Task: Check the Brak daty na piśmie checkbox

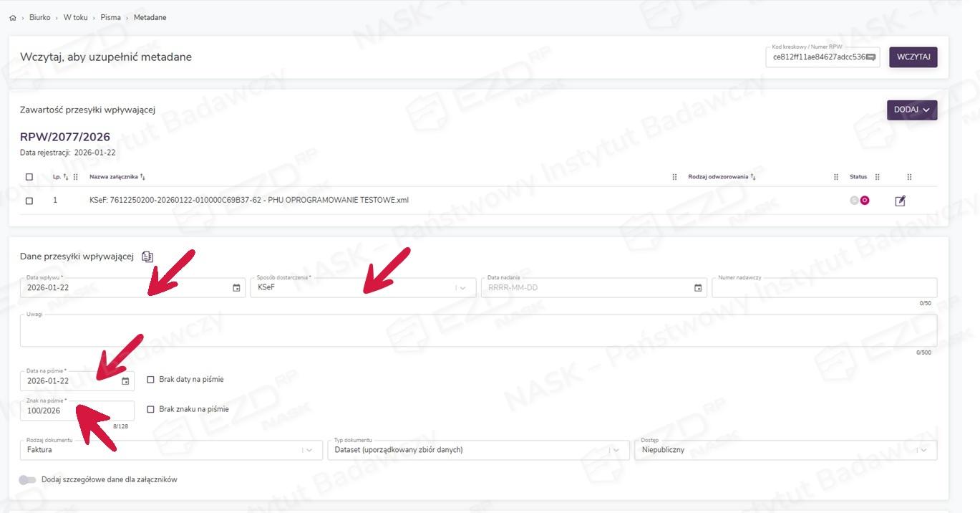Action: [150, 380]
